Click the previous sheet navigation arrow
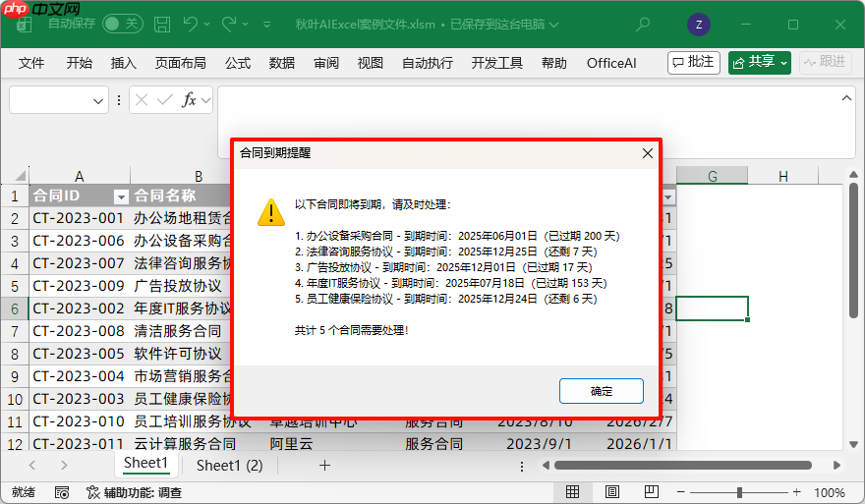Viewport: 865px width, 504px height. pyautogui.click(x=32, y=466)
